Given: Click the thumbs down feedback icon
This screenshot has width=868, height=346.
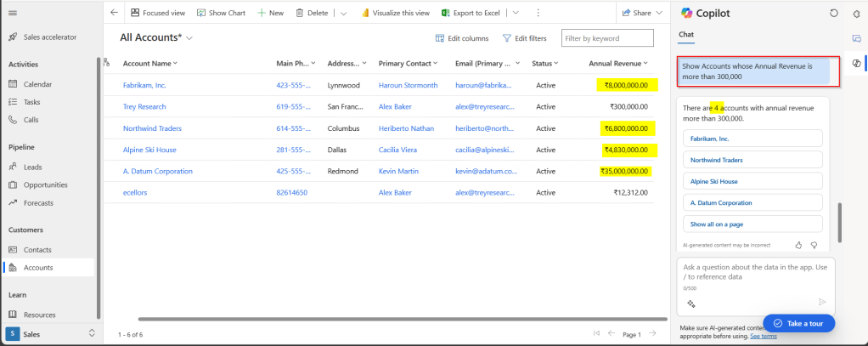Looking at the screenshot, I should click(x=814, y=245).
